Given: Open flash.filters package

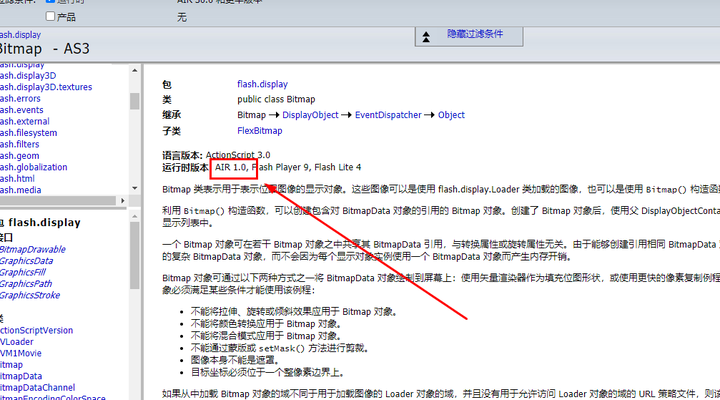Looking at the screenshot, I should [x=20, y=144].
